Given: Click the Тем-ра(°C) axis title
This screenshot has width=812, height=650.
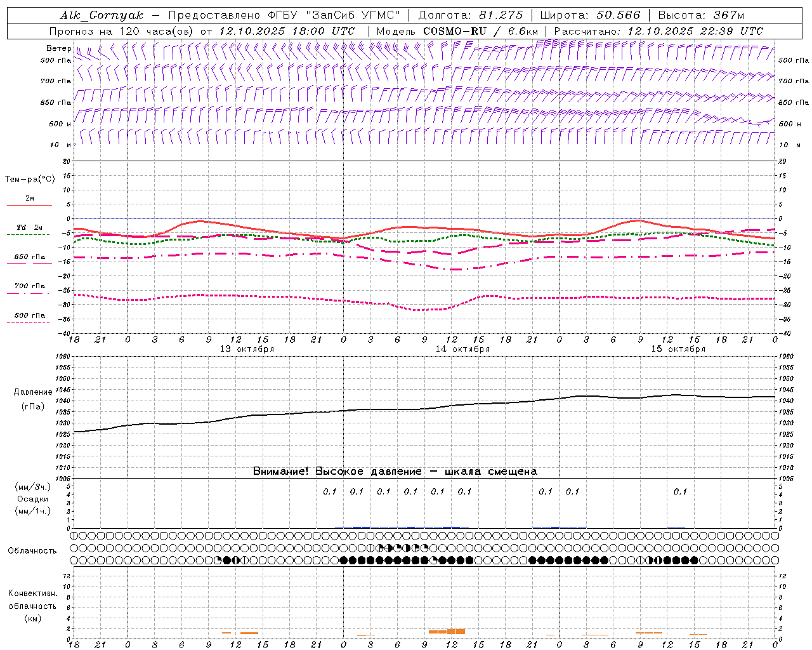Looking at the screenshot, I should 30,180.
